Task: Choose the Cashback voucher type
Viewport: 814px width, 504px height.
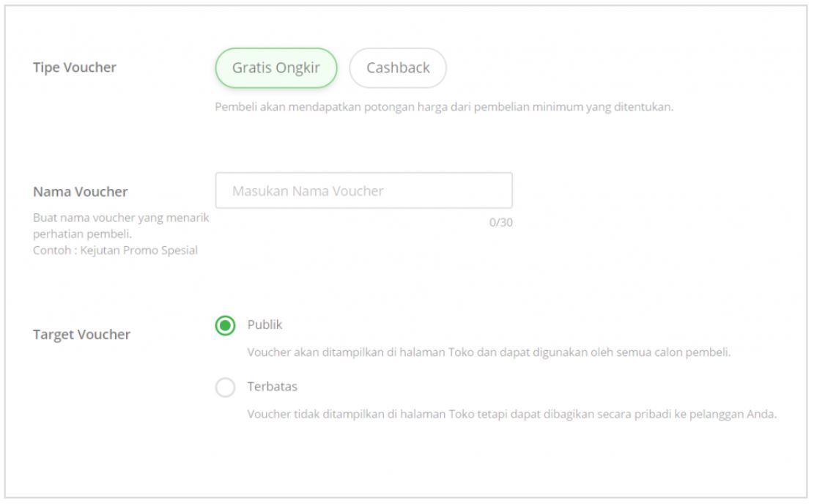Action: (398, 68)
